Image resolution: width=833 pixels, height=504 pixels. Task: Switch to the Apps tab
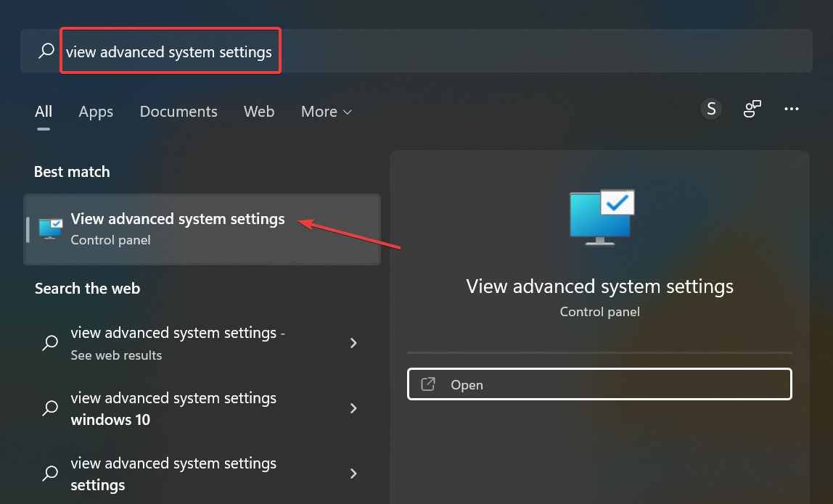coord(96,112)
